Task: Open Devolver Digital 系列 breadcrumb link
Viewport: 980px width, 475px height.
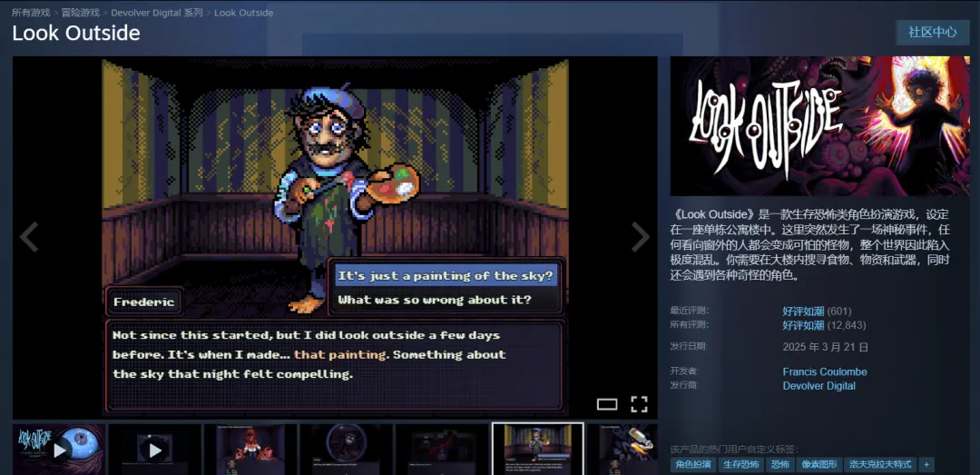Action: click(x=157, y=13)
